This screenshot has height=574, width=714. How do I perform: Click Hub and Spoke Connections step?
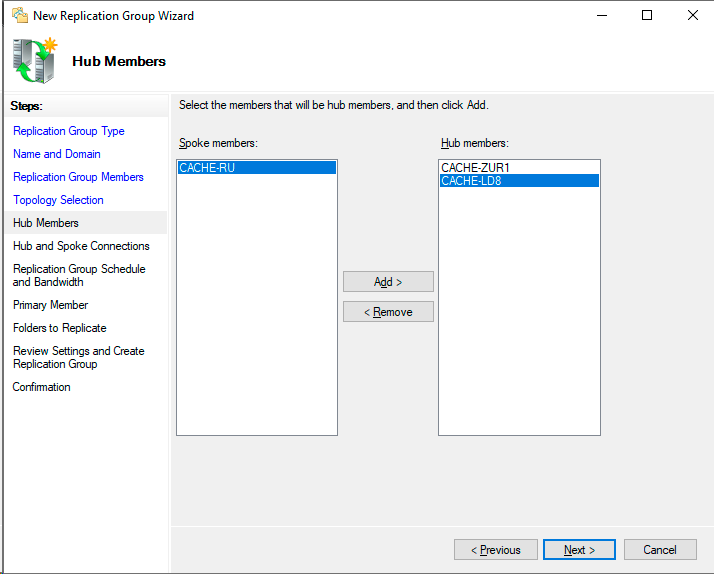point(81,246)
